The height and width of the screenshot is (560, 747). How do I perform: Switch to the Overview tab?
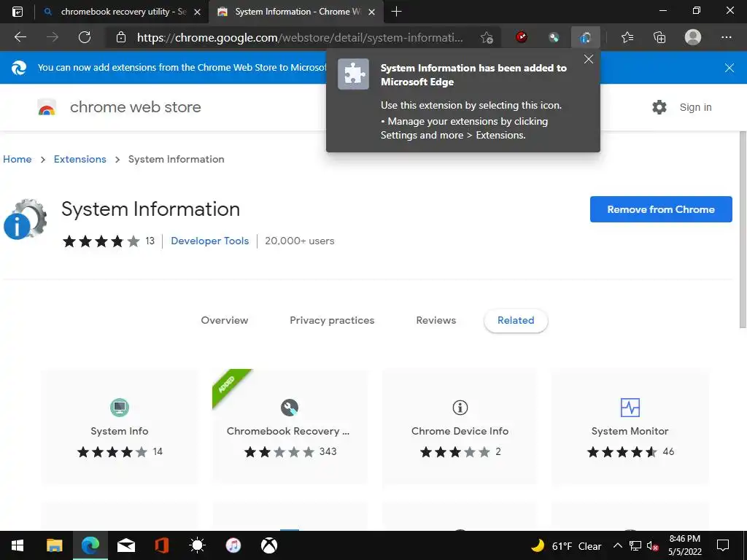pos(225,321)
